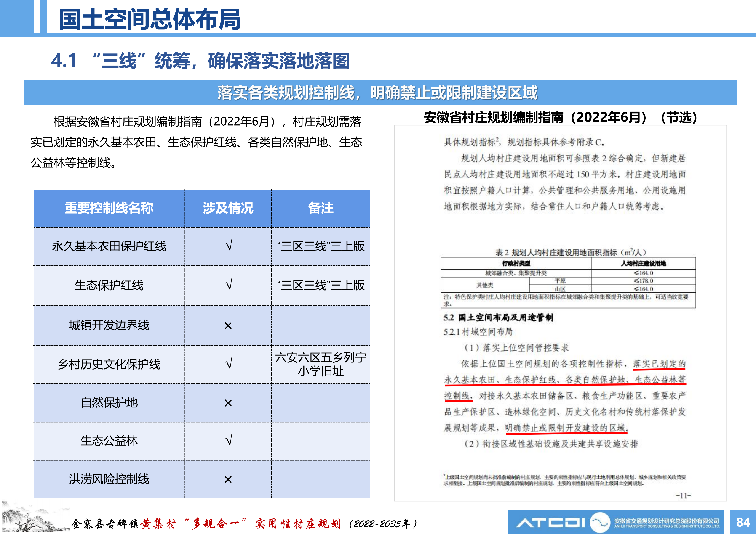Select the cell 永久基本农田保护红线
Screen dimensions: 756x534
coord(109,246)
